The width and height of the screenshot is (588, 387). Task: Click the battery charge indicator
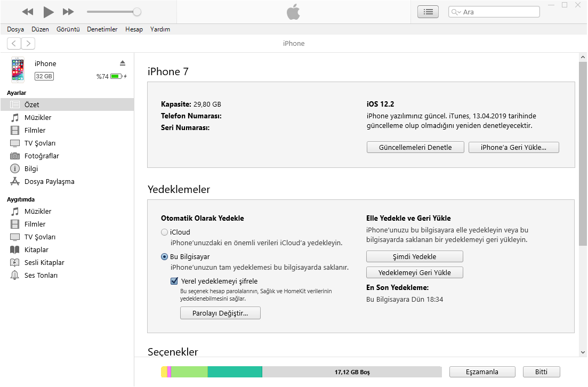point(117,77)
